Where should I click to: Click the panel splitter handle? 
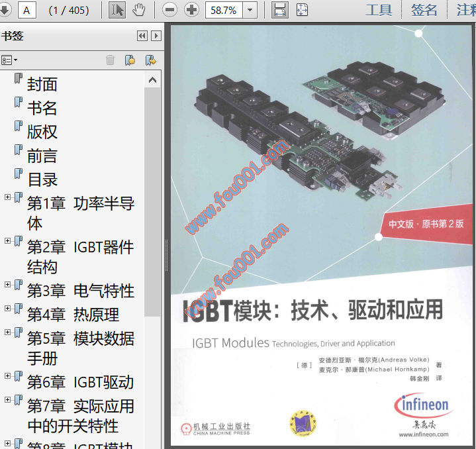point(166,256)
